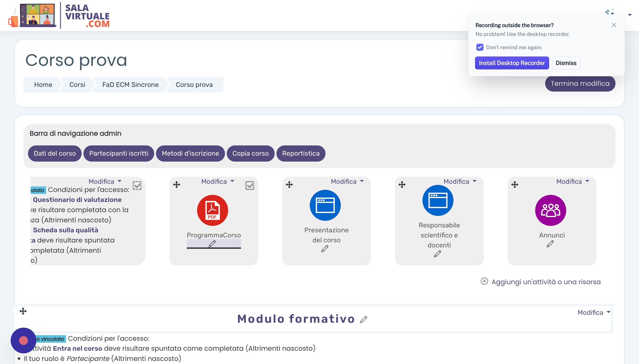Click the Sala Virtuale logo
Screen dimensions: 639x364
pos(59,16)
